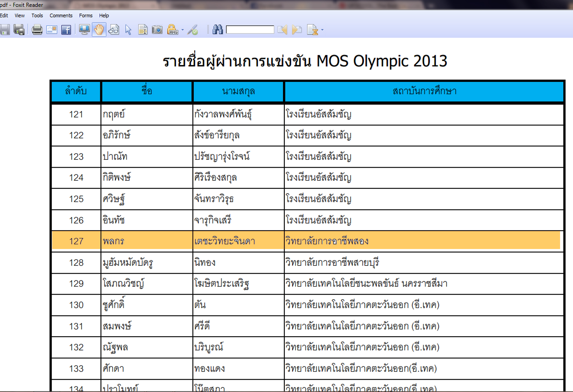Click the ชื่อ column header
573x392 pixels.
tap(147, 91)
